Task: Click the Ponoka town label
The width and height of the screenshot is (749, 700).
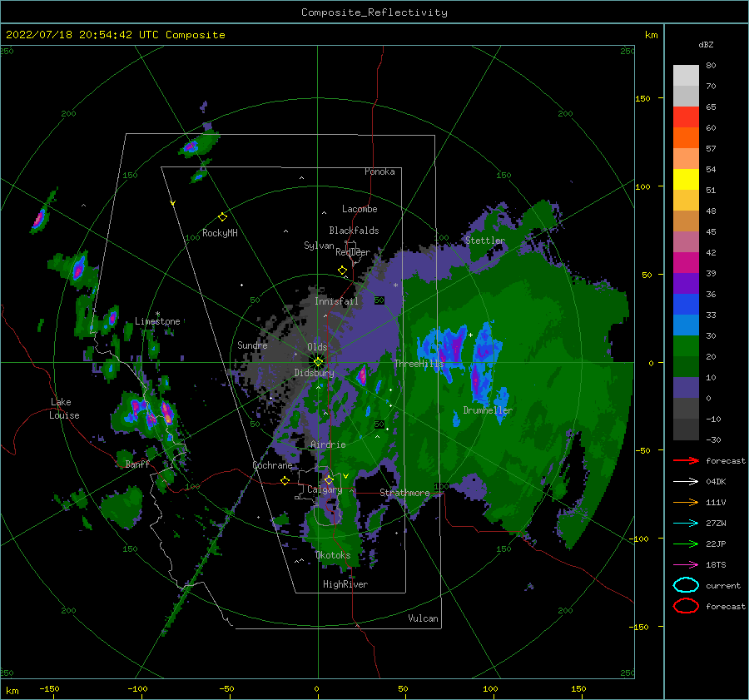Action: coord(379,171)
